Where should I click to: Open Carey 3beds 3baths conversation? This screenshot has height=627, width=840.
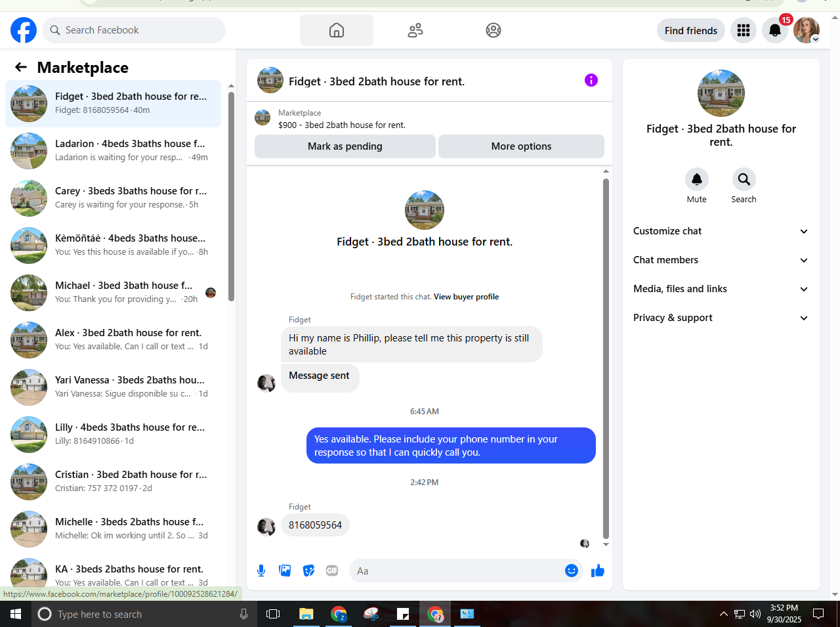coord(113,198)
